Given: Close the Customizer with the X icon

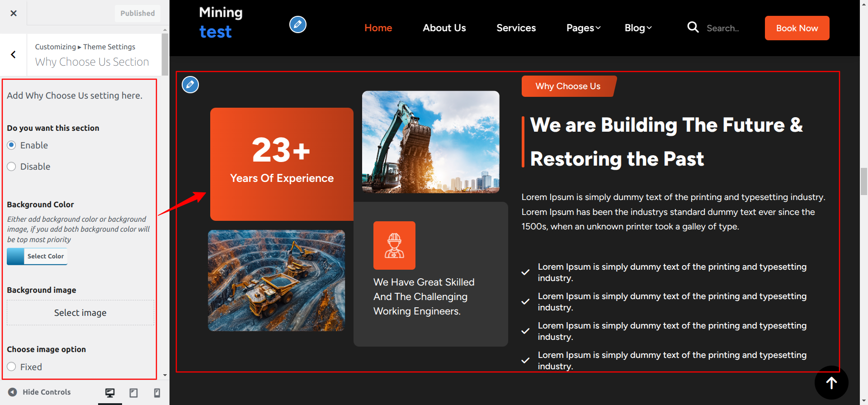Looking at the screenshot, I should (14, 13).
